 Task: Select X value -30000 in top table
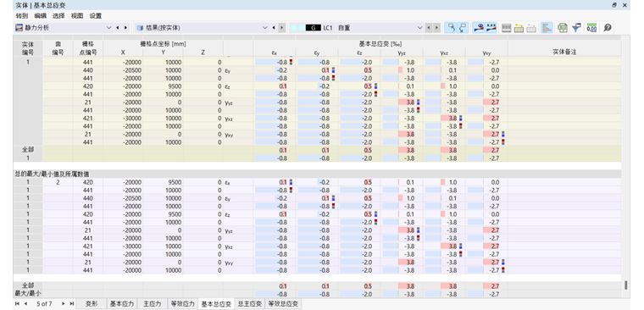[x=123, y=119]
